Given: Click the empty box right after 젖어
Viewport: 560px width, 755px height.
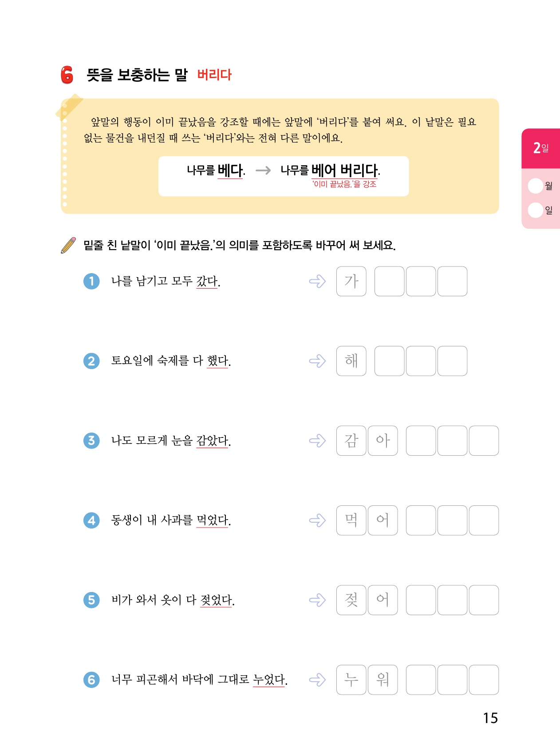Looking at the screenshot, I should point(421,600).
